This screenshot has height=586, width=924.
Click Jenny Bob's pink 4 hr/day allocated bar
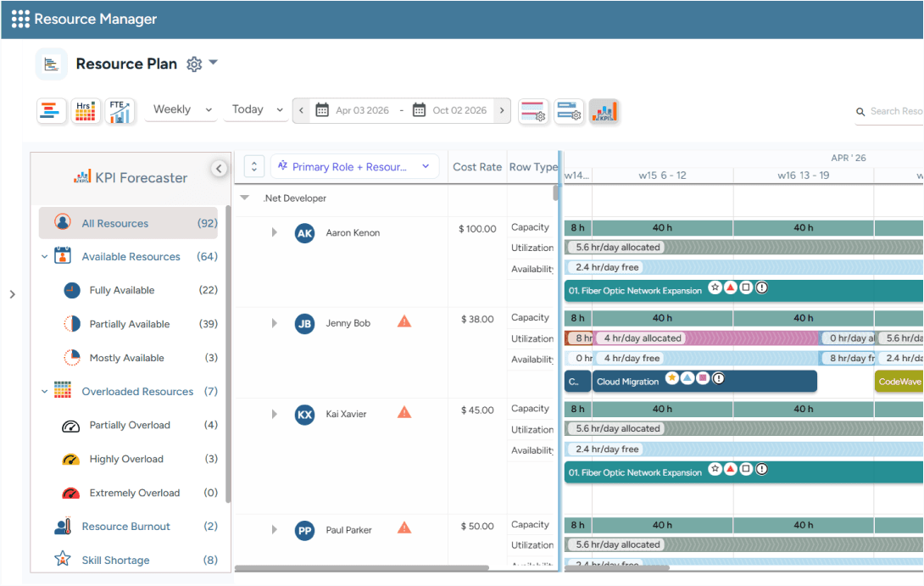click(705, 338)
